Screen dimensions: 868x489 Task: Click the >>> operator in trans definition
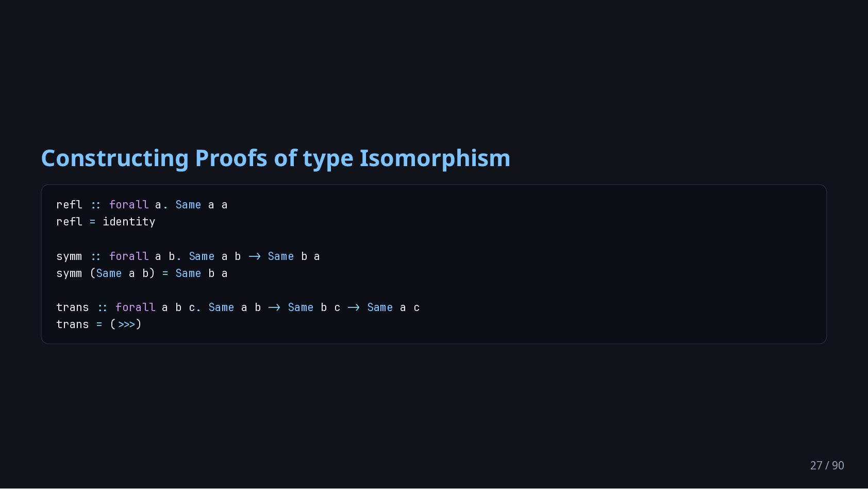[x=126, y=324]
